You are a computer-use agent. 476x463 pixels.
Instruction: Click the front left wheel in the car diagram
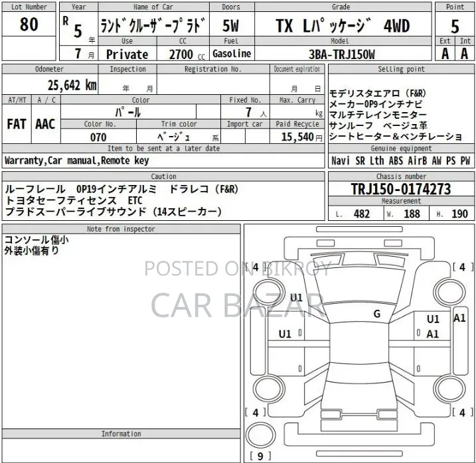click(269, 293)
